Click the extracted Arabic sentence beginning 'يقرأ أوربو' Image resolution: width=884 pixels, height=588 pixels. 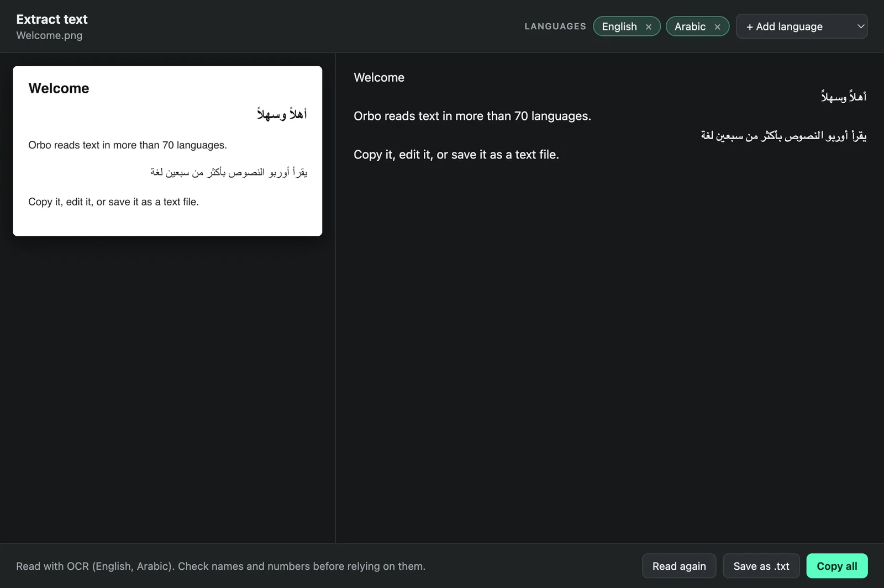coord(783,135)
